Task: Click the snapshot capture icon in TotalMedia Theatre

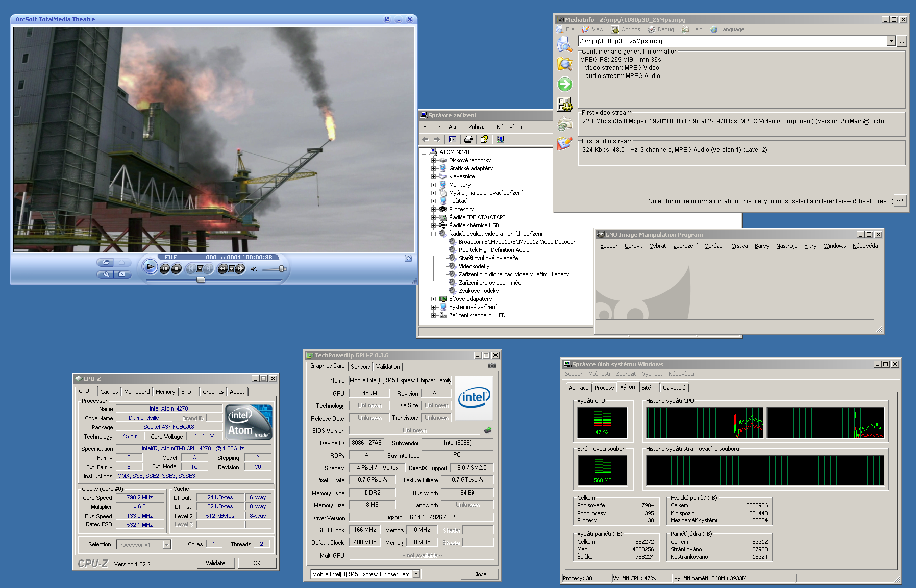Action: click(x=122, y=274)
